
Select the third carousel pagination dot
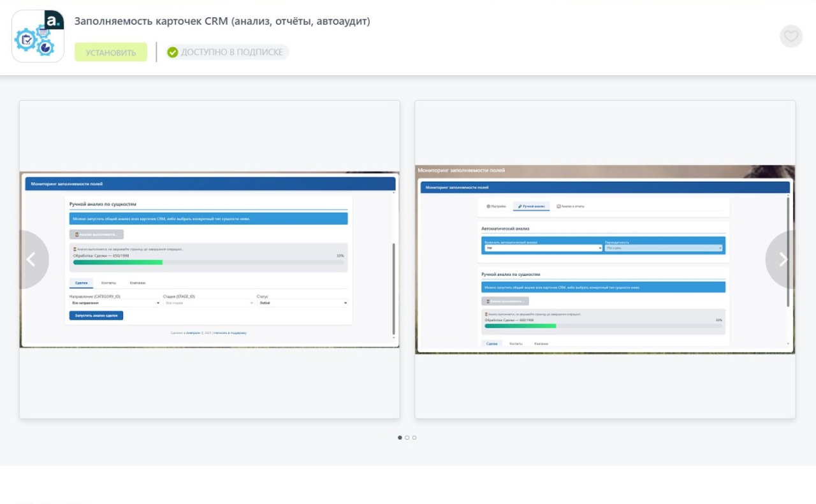tap(414, 438)
